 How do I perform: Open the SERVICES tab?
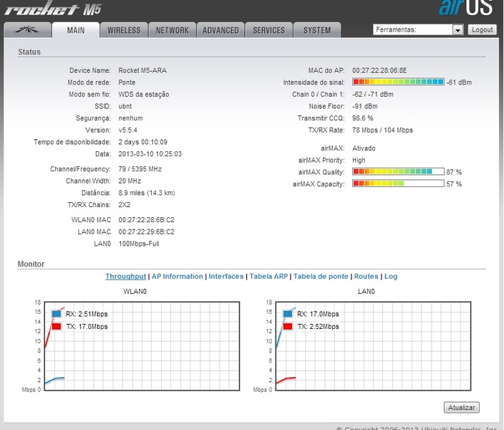tap(268, 30)
